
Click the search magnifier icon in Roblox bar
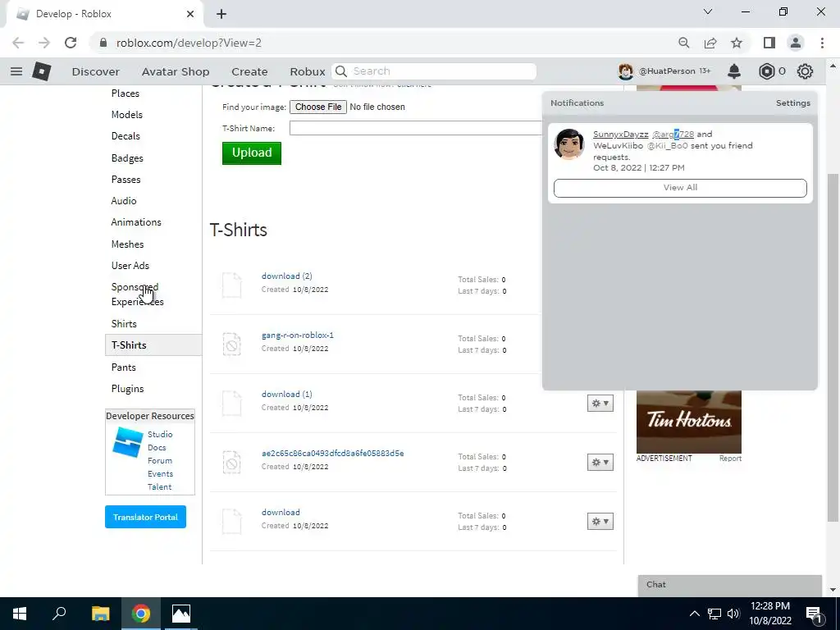(x=341, y=71)
